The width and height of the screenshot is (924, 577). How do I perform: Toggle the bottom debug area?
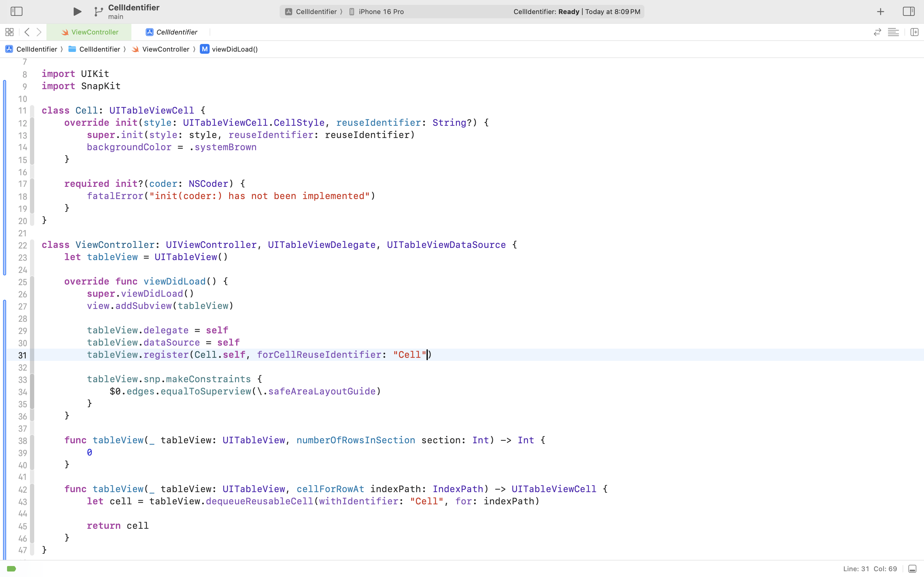click(x=912, y=568)
